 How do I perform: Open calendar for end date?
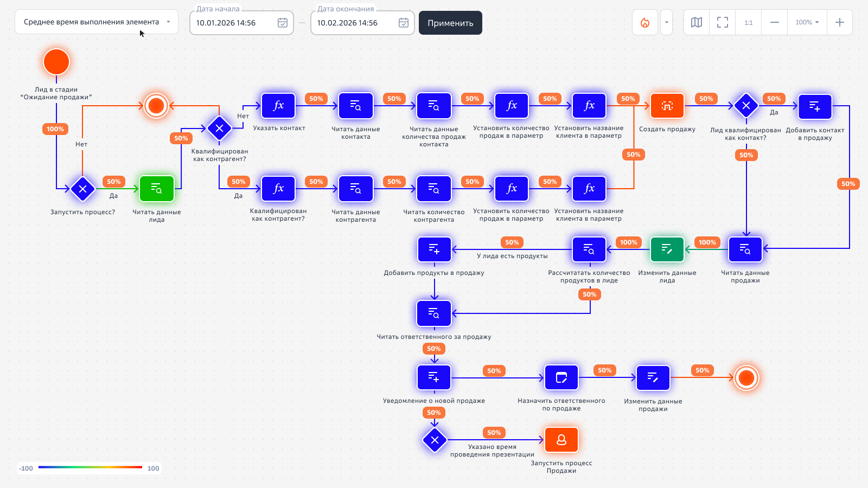coord(404,23)
